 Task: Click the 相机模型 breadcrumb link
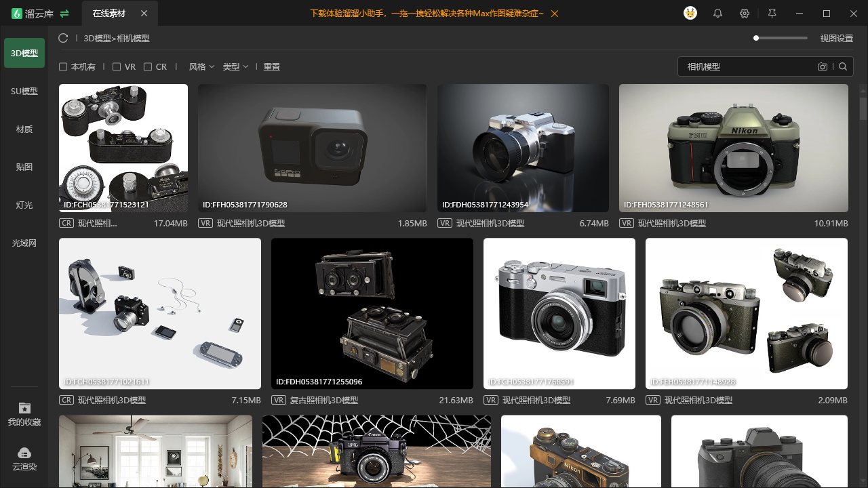click(x=134, y=39)
